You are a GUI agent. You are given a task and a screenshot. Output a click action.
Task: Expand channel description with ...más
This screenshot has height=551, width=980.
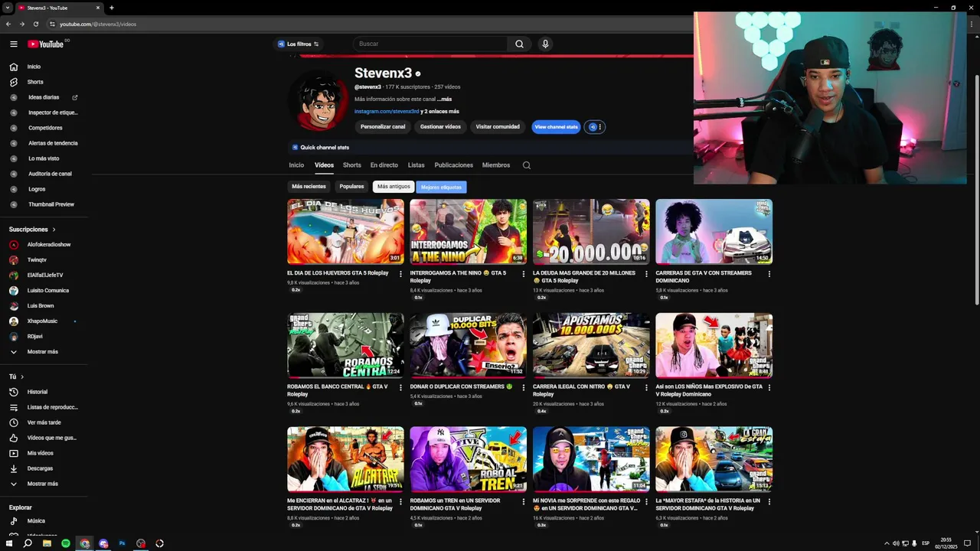click(445, 99)
